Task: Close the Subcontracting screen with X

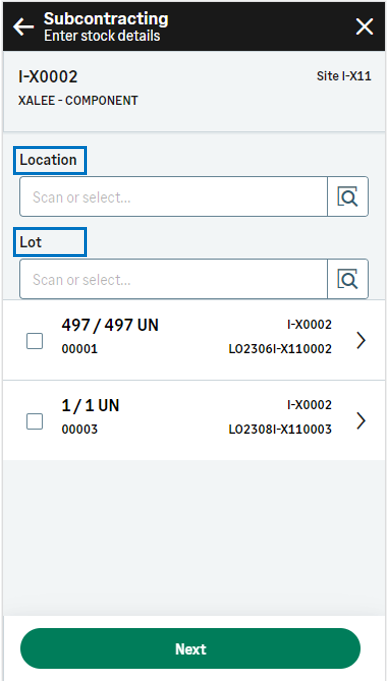Action: pyautogui.click(x=364, y=27)
